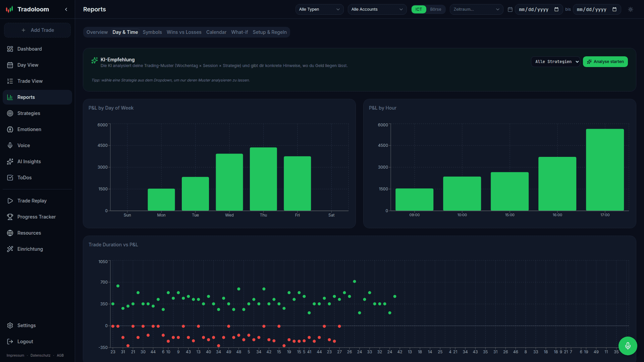The height and width of the screenshot is (362, 644).
Task: Open the Resources globe icon
Action: pyautogui.click(x=10, y=233)
